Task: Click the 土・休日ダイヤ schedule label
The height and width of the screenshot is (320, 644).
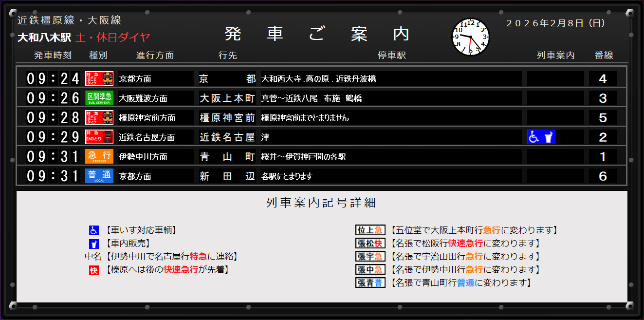Action: pyautogui.click(x=112, y=38)
